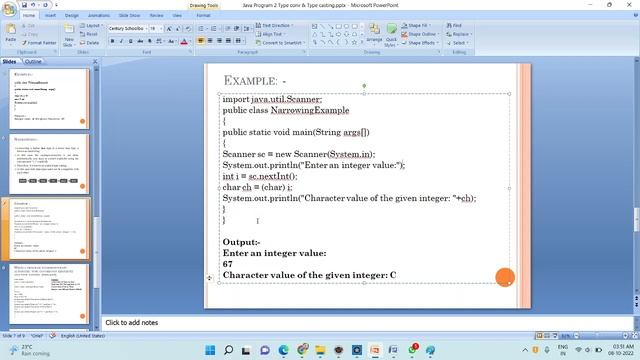
Task: Close the Slides thumbnail pane
Action: pyautogui.click(x=95, y=62)
